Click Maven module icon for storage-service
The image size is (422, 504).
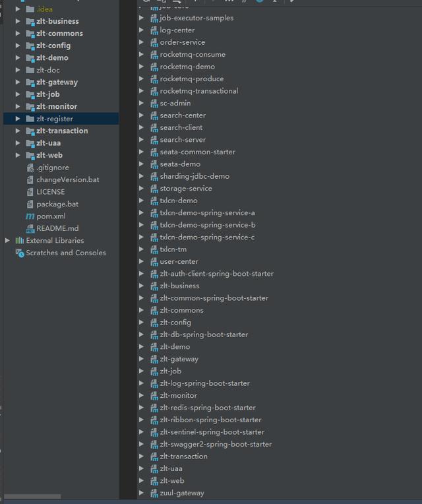154,189
